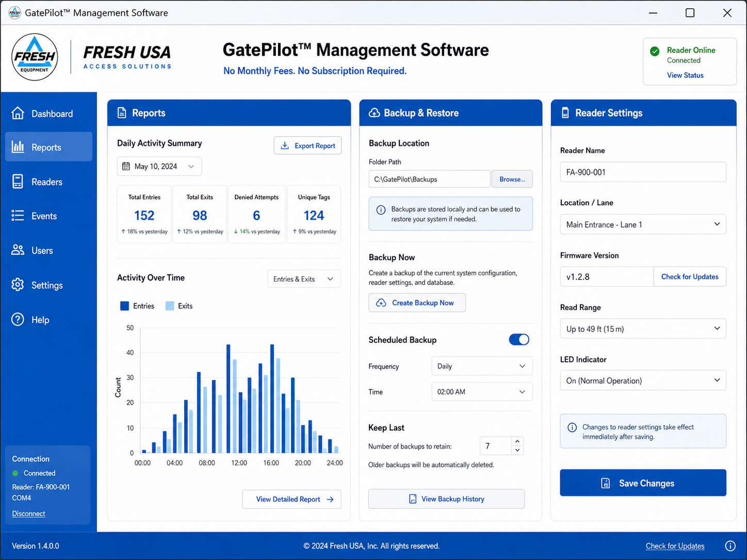
Task: Click the Reports panel document icon
Action: [x=122, y=113]
